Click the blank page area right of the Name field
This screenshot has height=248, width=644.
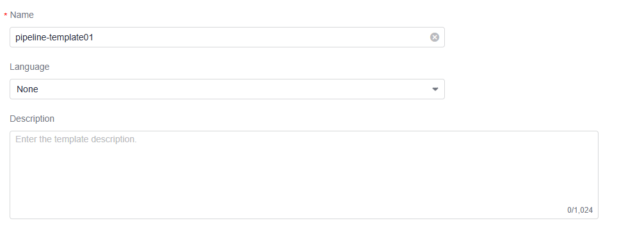534,37
